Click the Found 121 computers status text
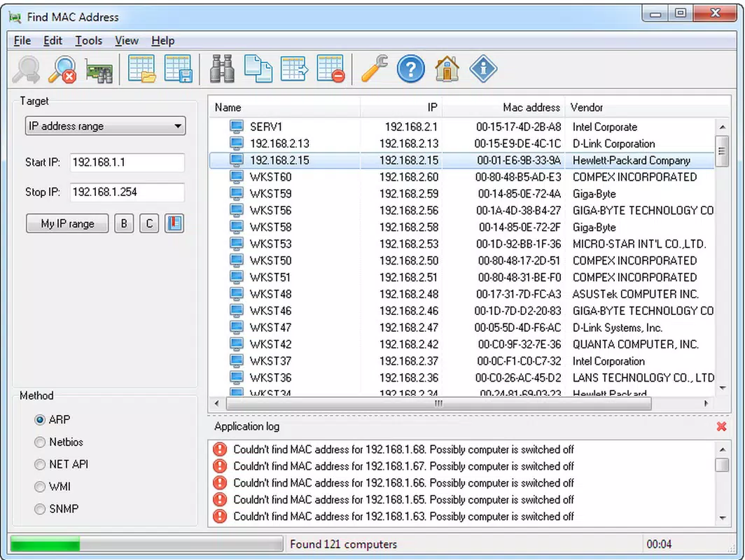The image size is (745, 560). click(x=344, y=545)
